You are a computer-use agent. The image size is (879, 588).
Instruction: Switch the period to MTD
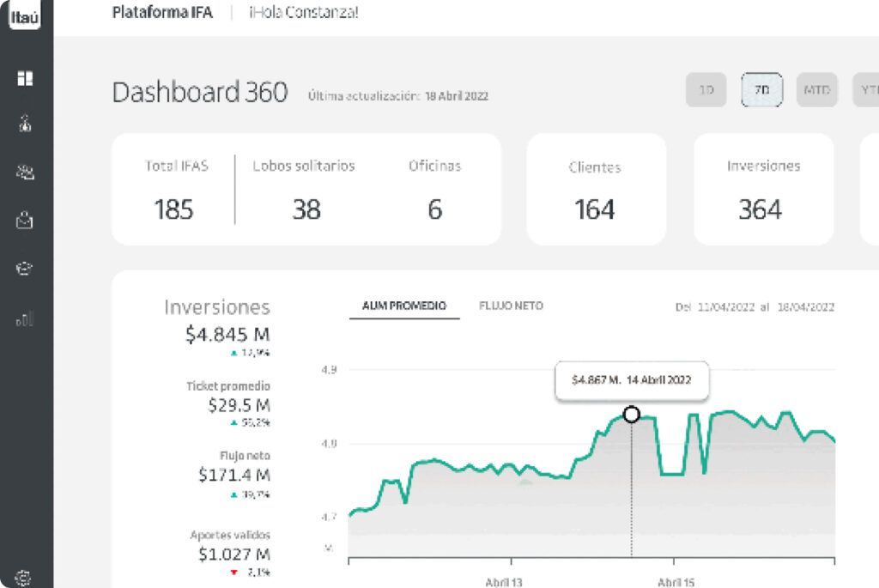click(816, 90)
